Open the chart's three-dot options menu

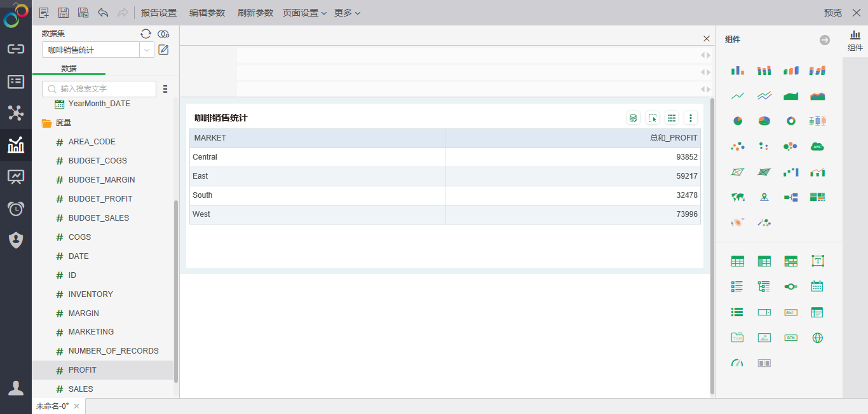(x=690, y=118)
